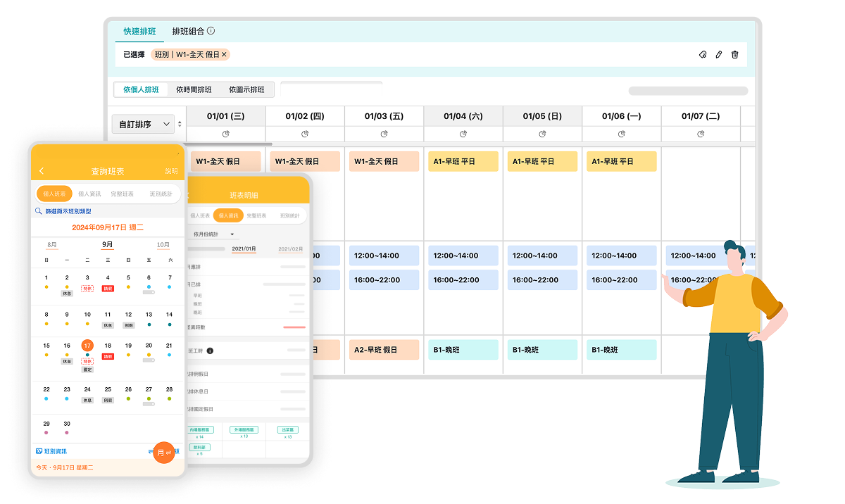This screenshot has width=845, height=504.
Task: Tap the 說明 link in mobile header
Action: click(x=171, y=171)
